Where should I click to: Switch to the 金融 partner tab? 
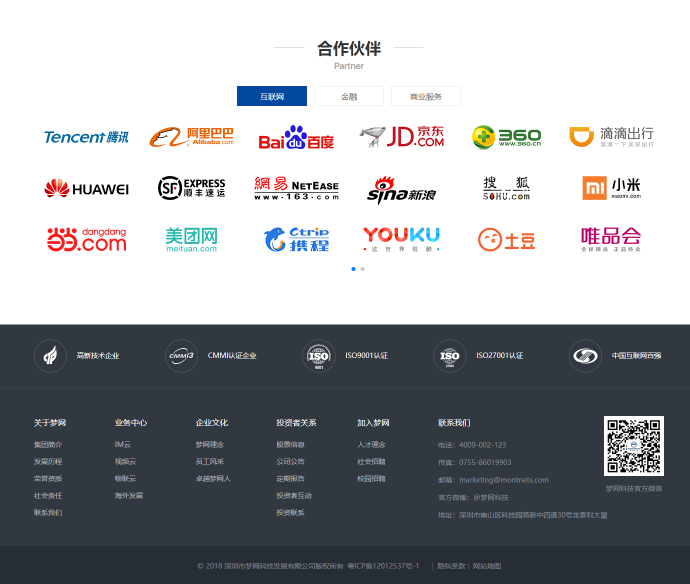point(349,97)
